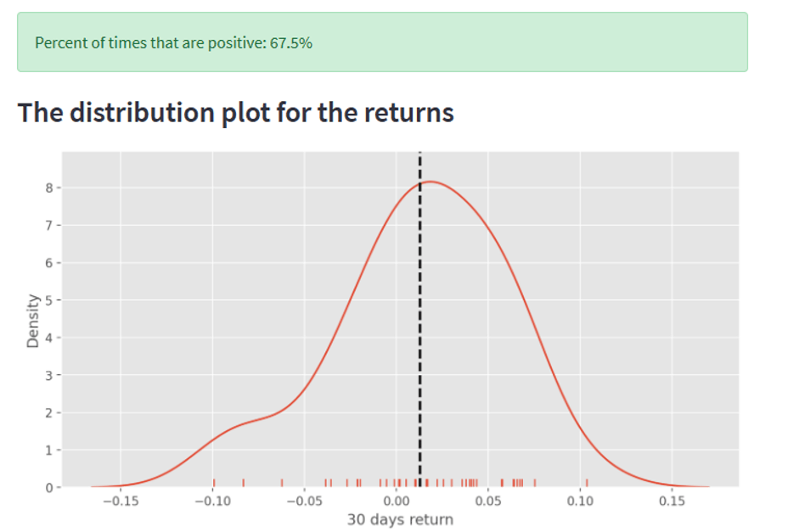
Task: Click the 1 tick on the Density axis
Action: click(48, 450)
